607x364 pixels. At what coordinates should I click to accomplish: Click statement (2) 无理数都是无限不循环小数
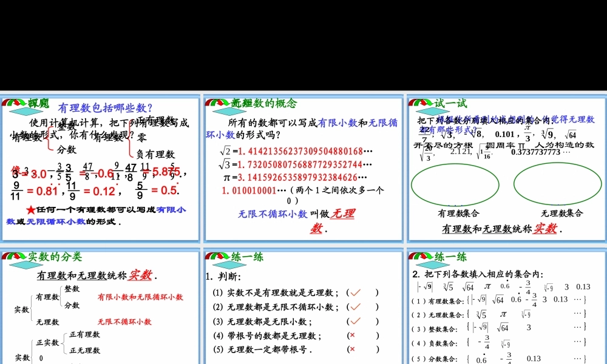[x=276, y=307]
